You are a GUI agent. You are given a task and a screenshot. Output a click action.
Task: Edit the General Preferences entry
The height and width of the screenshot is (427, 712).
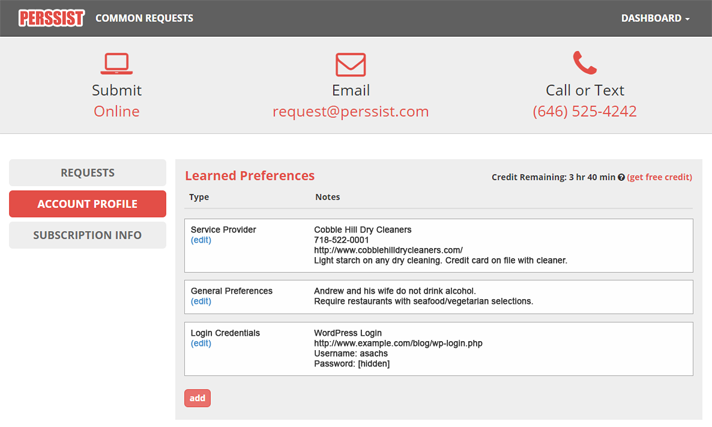[x=201, y=301]
